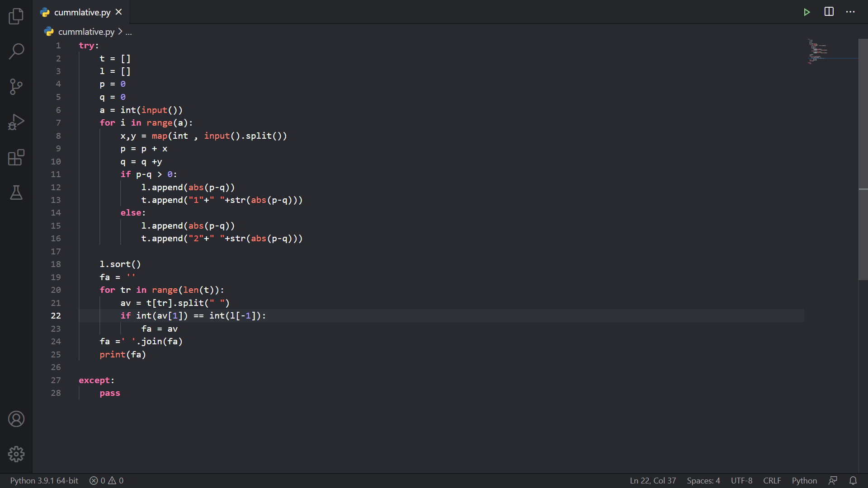
Task: Open the errors and warnings problems indicator
Action: tap(106, 480)
